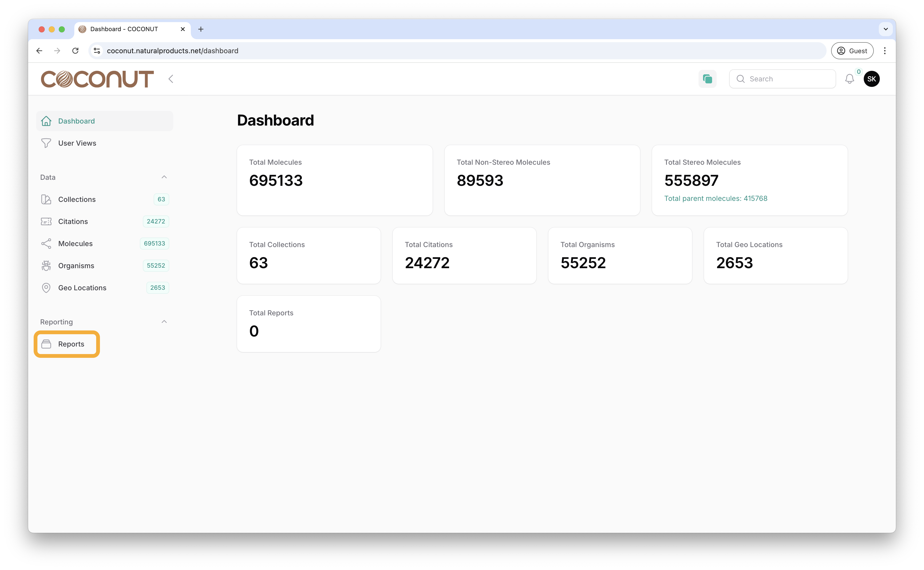This screenshot has height=570, width=924.
Task: Click the COCONUT logo
Action: [97, 79]
